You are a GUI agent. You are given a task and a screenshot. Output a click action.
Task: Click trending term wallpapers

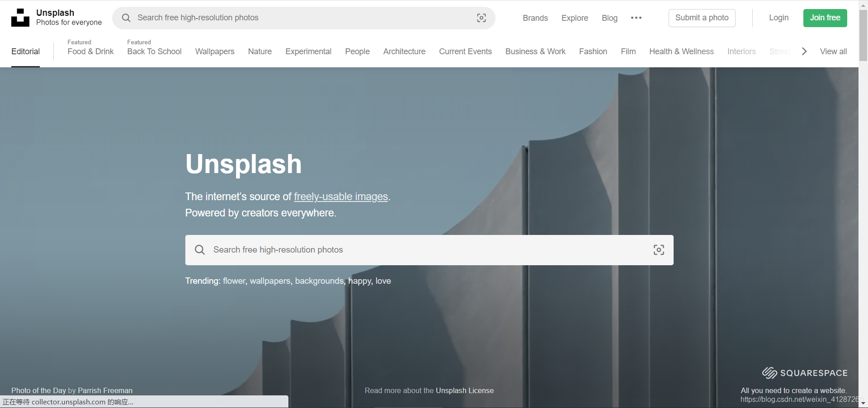[270, 281]
